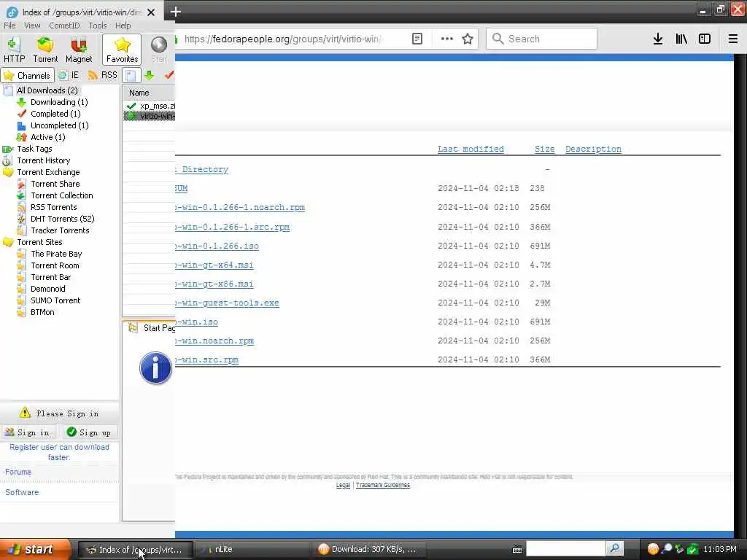This screenshot has width=747, height=560.
Task: Open the Favorites toolbar button
Action: 122,50
